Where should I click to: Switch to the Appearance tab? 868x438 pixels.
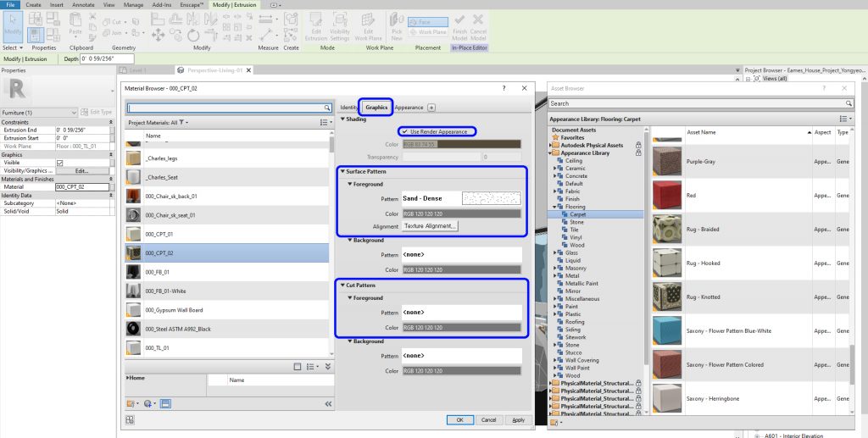tap(409, 108)
